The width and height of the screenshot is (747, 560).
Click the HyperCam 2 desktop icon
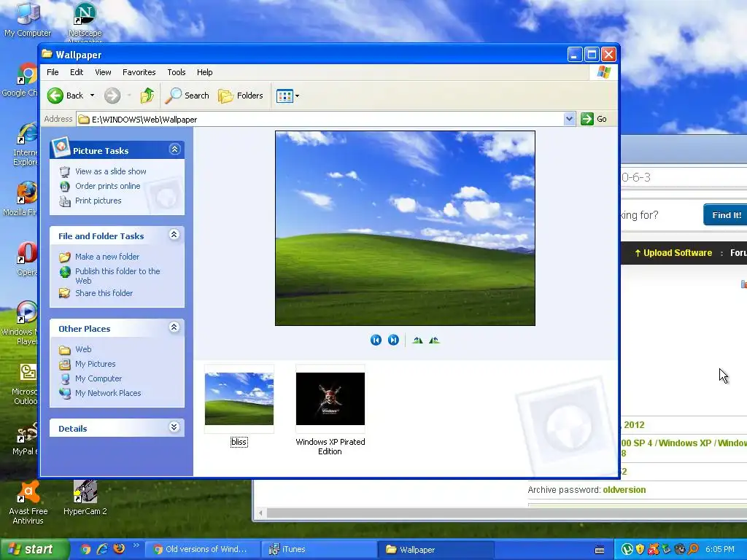85,497
